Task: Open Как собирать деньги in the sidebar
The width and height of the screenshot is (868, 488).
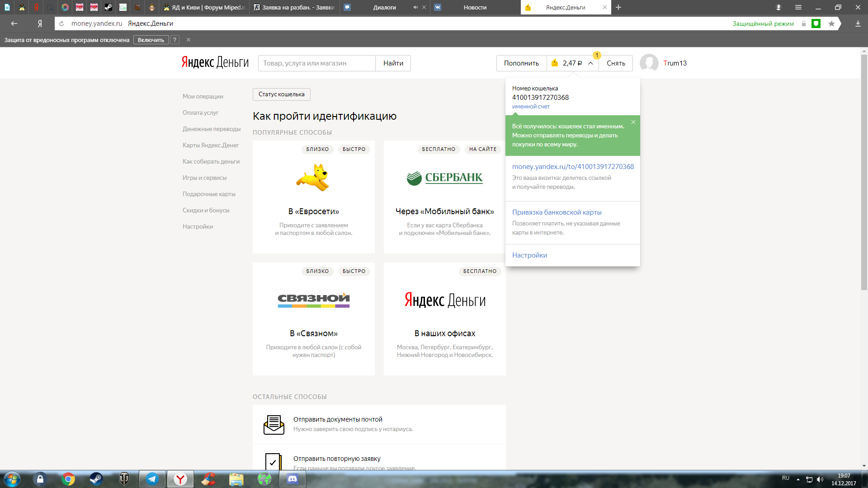Action: pos(211,161)
